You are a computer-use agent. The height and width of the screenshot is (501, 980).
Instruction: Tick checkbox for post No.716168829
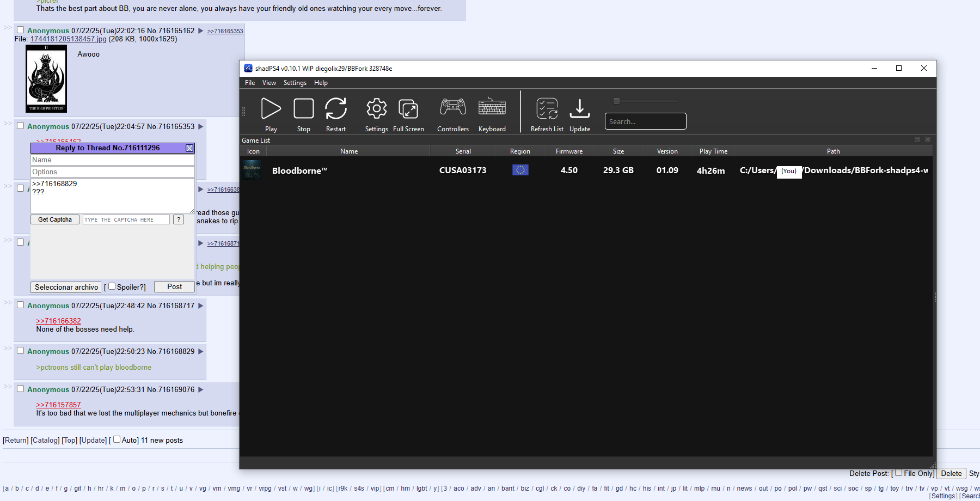click(x=20, y=351)
